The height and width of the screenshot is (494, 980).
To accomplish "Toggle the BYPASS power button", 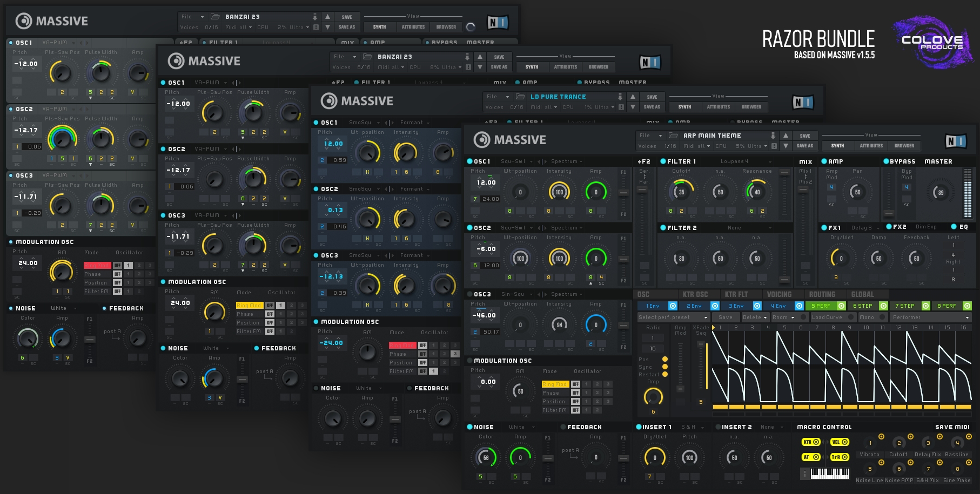I will pyautogui.click(x=886, y=161).
